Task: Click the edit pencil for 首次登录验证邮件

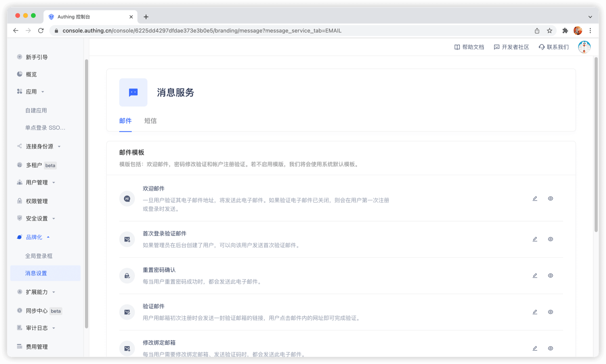Action: 535,239
